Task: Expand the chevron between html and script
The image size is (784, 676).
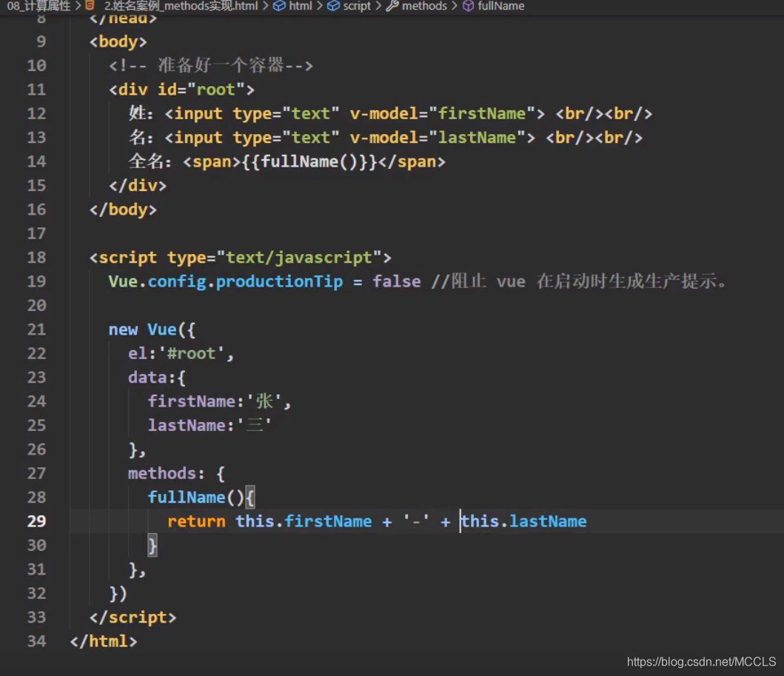Action: 320,6
